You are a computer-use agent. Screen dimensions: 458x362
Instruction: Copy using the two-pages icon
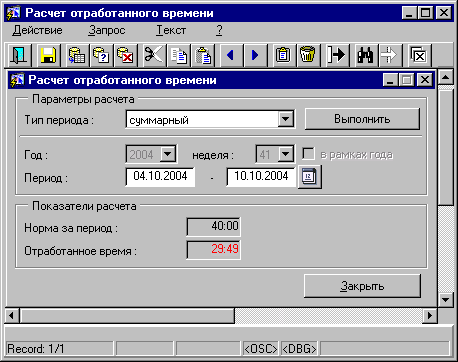coord(178,55)
